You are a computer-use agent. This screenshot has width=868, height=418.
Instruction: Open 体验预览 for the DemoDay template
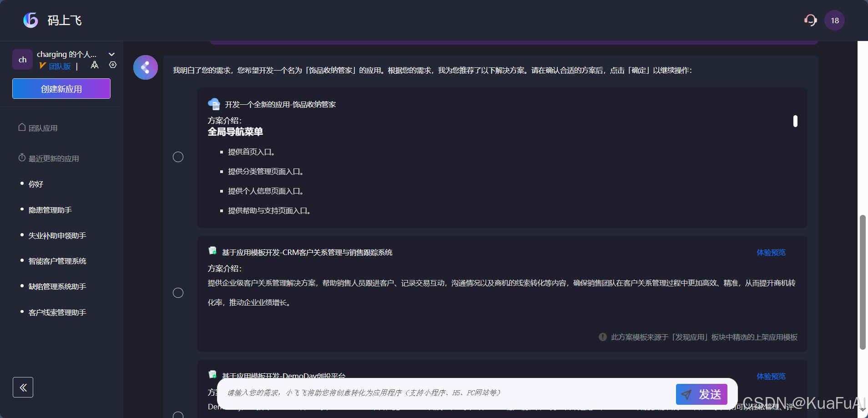click(771, 376)
